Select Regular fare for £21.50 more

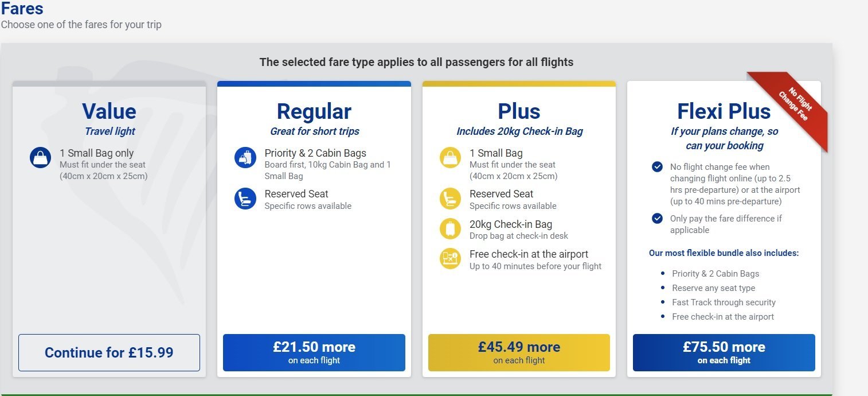(x=314, y=352)
